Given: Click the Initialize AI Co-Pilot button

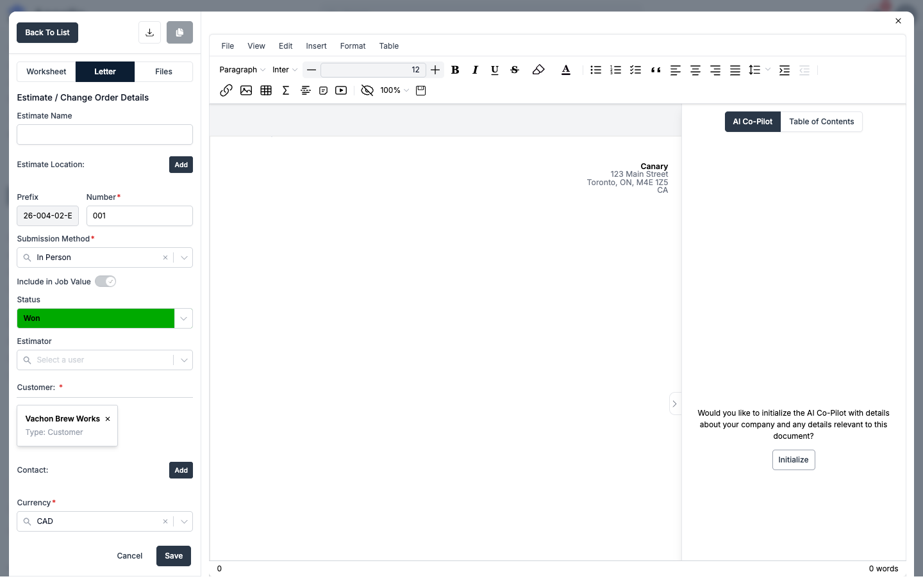Looking at the screenshot, I should [794, 460].
